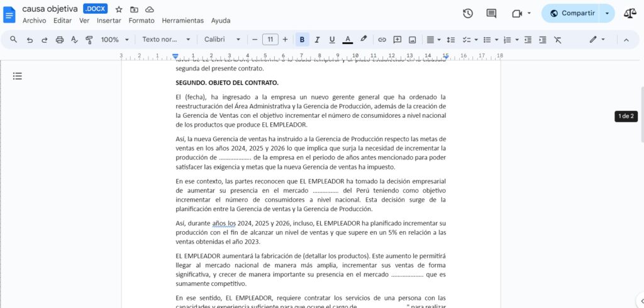Open bulleted list options arrow

point(497,40)
